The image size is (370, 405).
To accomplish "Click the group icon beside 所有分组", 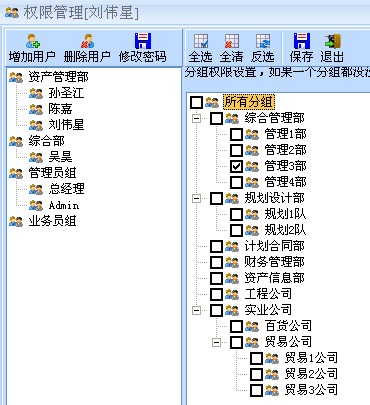I will coord(212,102).
